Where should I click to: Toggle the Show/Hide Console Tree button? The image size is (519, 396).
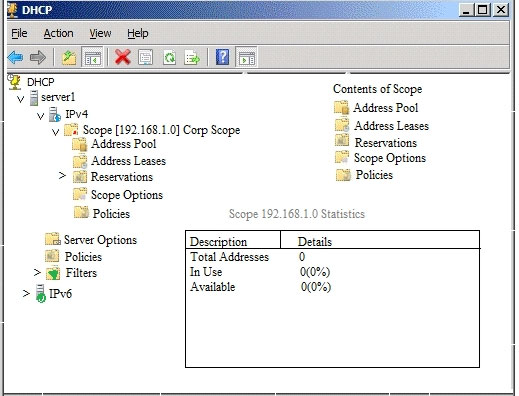[92, 57]
